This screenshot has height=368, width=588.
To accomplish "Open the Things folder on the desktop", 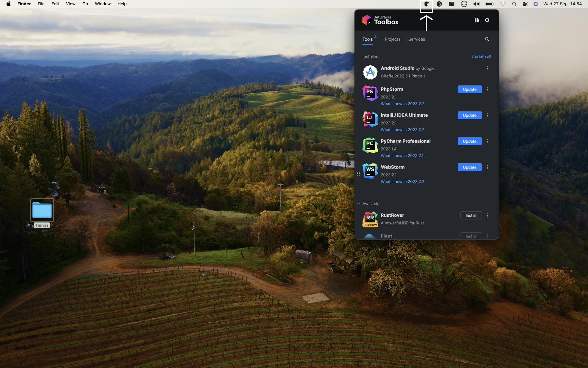I will pos(42,210).
